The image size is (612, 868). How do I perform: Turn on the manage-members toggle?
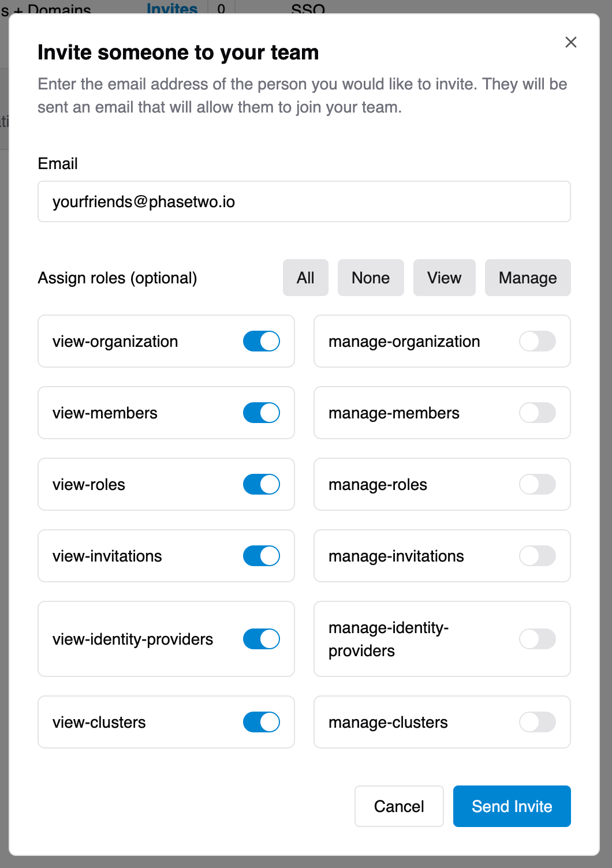click(537, 413)
